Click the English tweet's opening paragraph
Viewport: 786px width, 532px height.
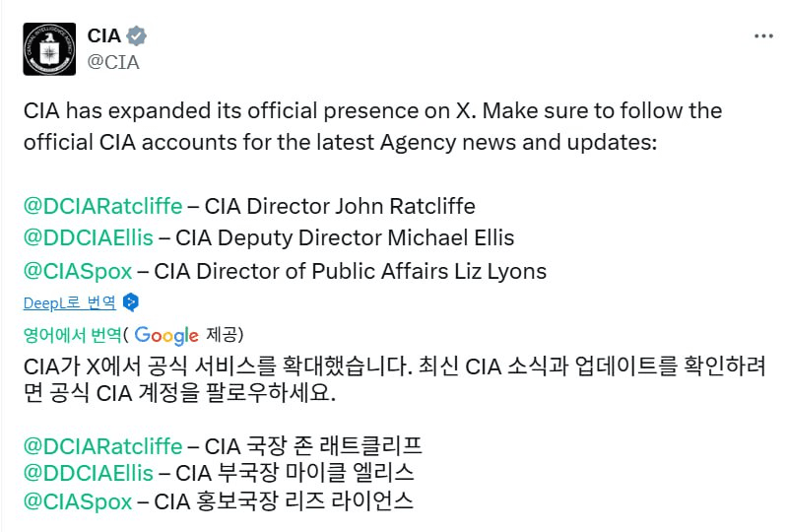372,125
